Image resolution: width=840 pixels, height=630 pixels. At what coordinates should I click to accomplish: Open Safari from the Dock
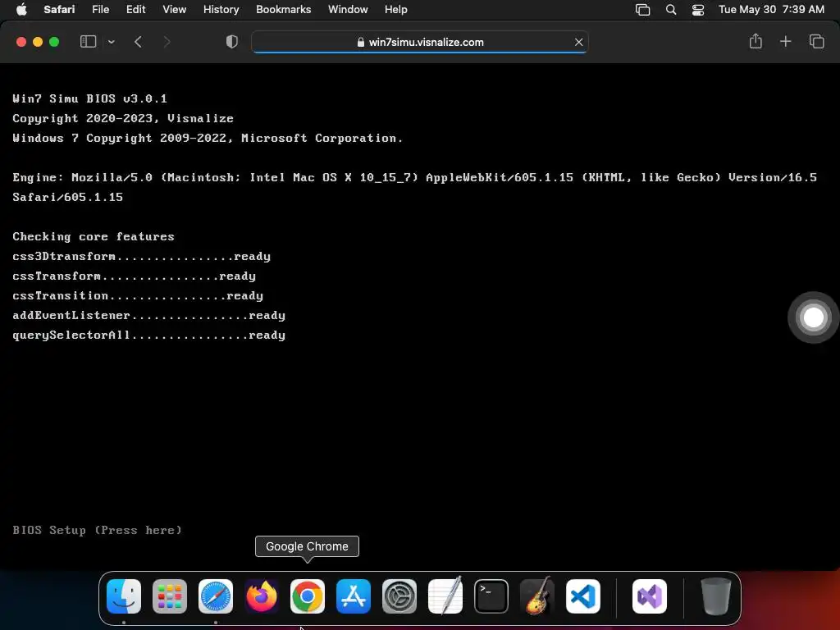[216, 596]
